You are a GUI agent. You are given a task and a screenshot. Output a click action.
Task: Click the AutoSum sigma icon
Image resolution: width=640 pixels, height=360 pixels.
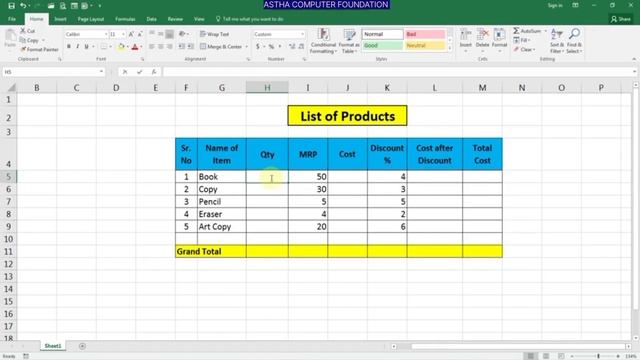pos(516,31)
